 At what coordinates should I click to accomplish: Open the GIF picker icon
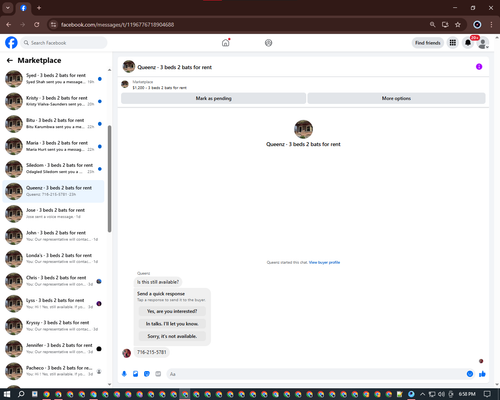click(158, 374)
